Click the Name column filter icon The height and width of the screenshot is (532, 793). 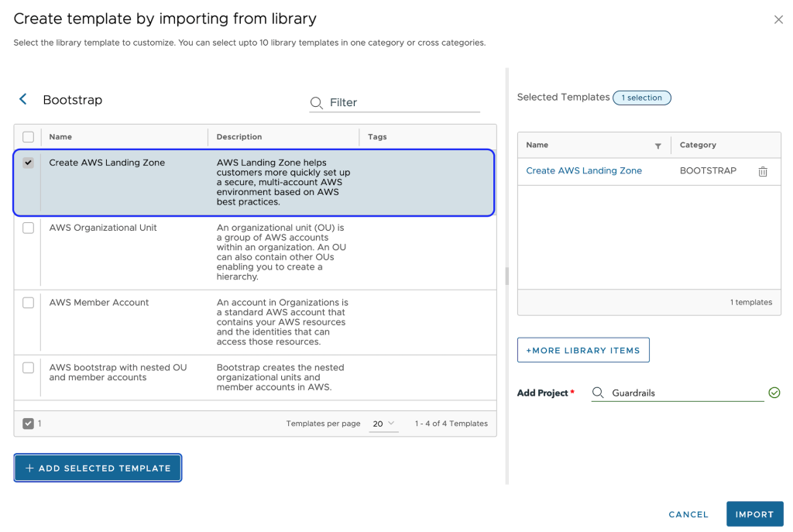[x=658, y=146]
